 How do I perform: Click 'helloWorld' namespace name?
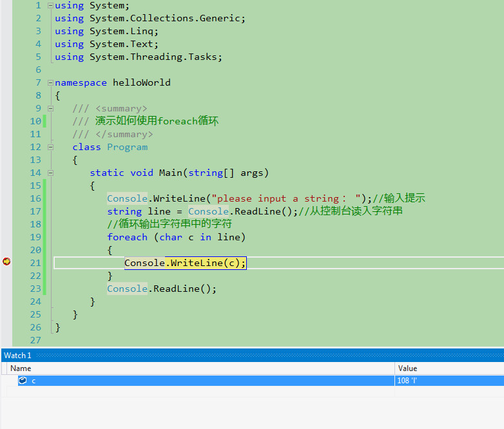[x=141, y=82]
